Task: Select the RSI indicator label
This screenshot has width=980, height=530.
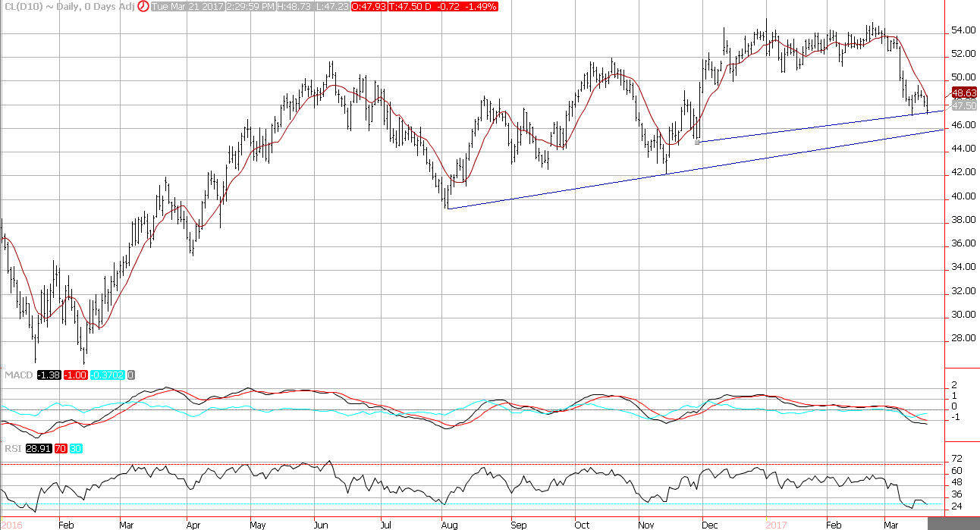Action: tap(12, 449)
